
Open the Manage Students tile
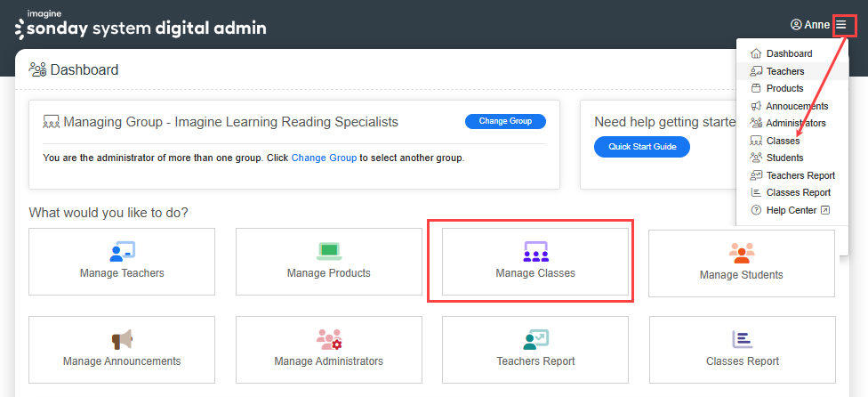(x=742, y=263)
